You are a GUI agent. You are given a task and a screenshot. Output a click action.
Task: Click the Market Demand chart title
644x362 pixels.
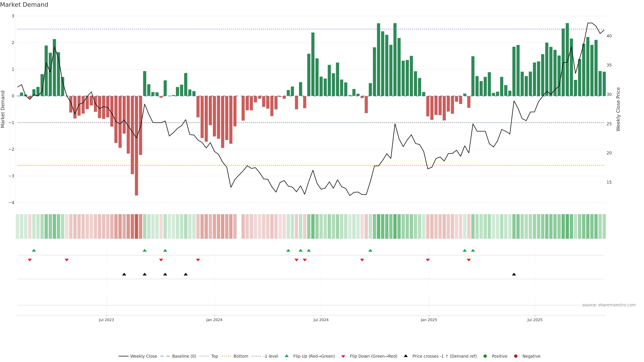[24, 5]
